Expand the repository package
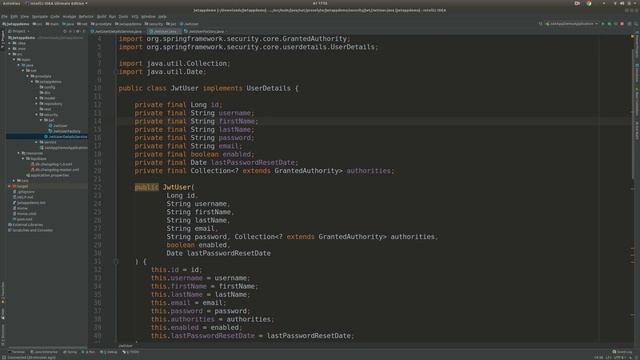This screenshot has width=640, height=360. pos(36,104)
